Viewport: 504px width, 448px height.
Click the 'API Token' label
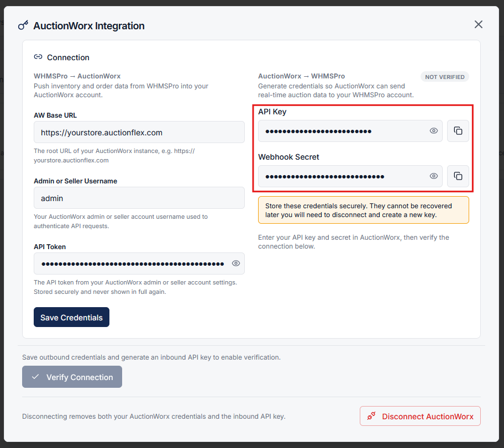click(50, 247)
